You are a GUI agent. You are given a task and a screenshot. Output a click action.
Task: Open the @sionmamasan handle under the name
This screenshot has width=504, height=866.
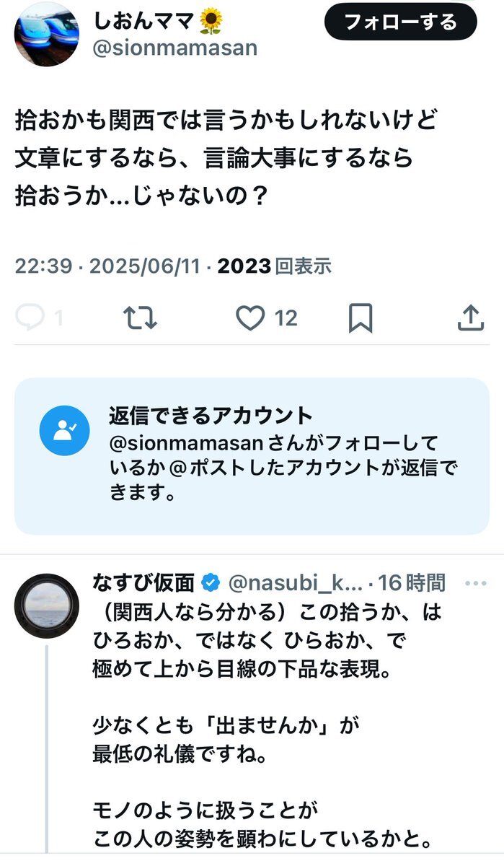pos(175,48)
